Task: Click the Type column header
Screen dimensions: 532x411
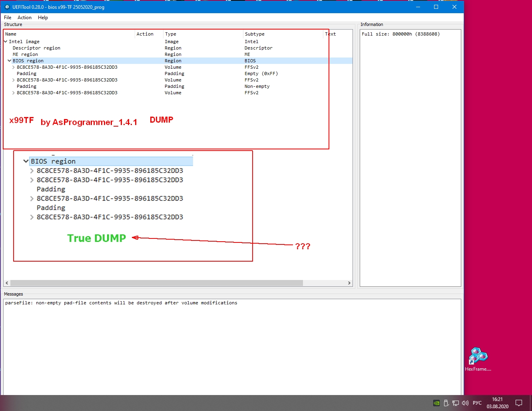Action: click(x=203, y=34)
